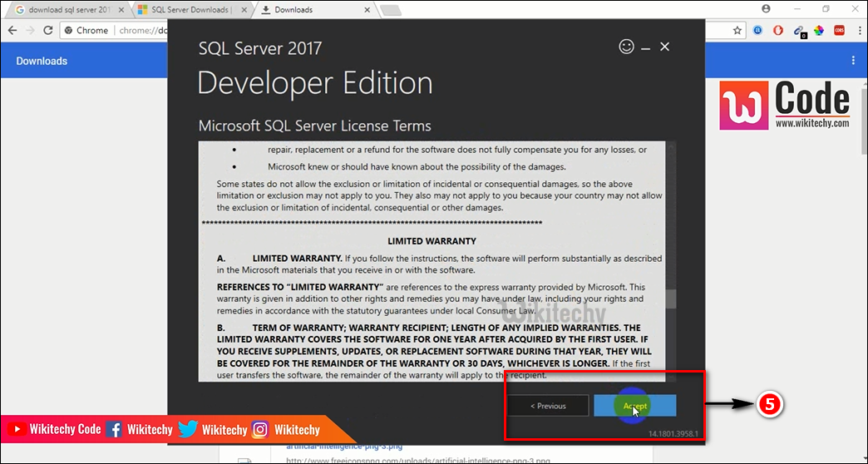
Task: Click the browser back arrow
Action: [12, 30]
